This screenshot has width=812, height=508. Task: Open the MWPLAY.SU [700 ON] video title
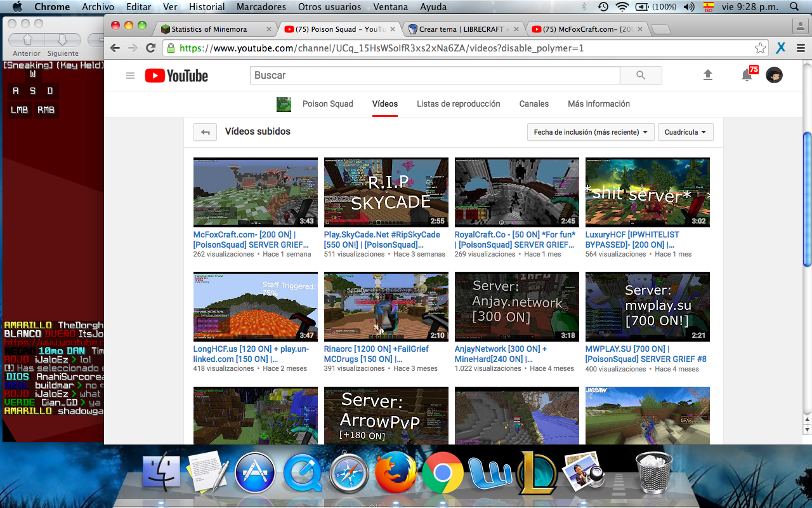(x=646, y=354)
